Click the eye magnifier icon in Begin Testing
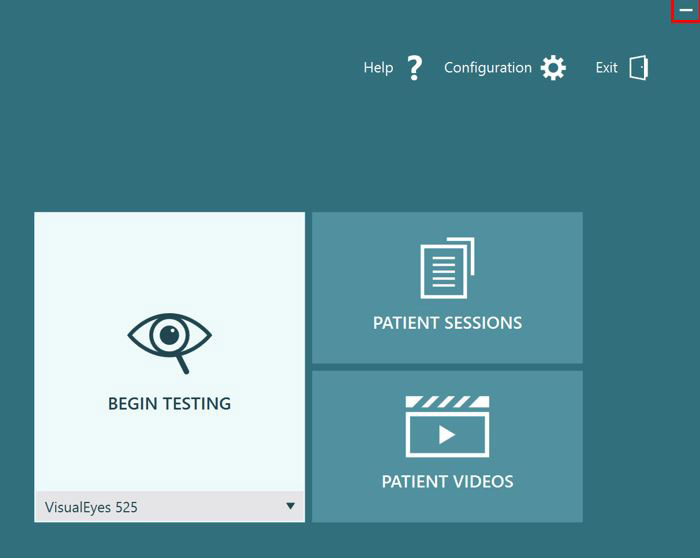This screenshot has height=558, width=700. (170, 343)
